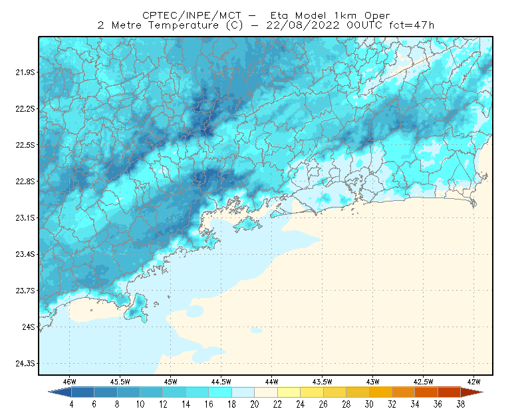Click the 43W longitude label
This screenshot has width=532, height=411.
point(372,382)
